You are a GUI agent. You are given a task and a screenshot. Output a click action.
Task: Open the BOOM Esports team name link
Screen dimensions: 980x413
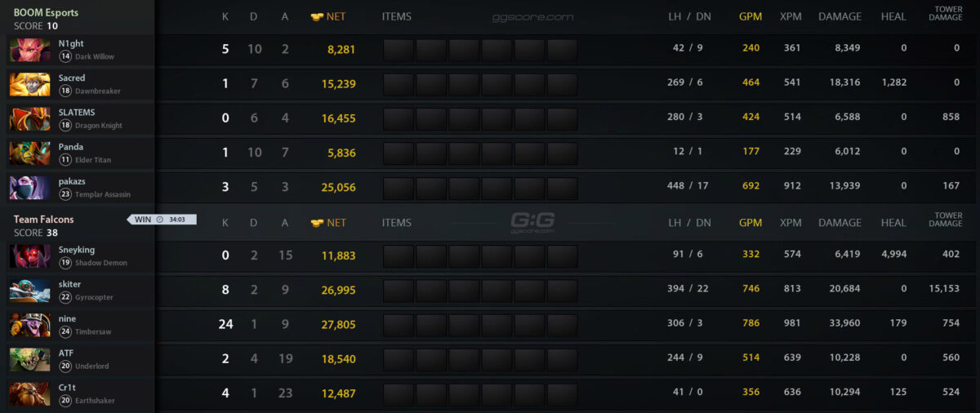click(46, 13)
